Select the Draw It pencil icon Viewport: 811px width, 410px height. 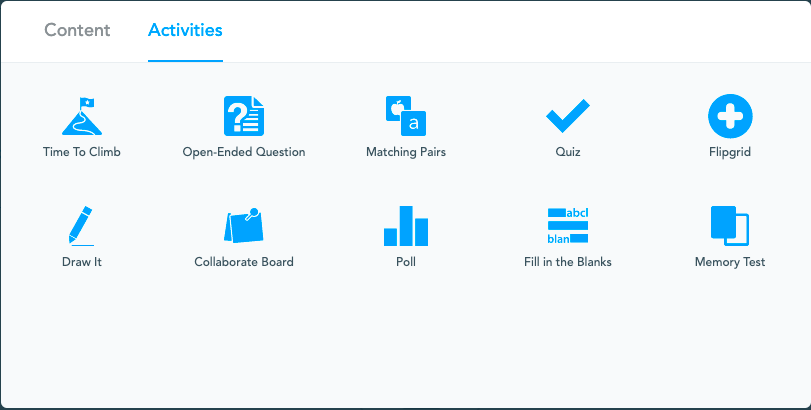point(82,226)
